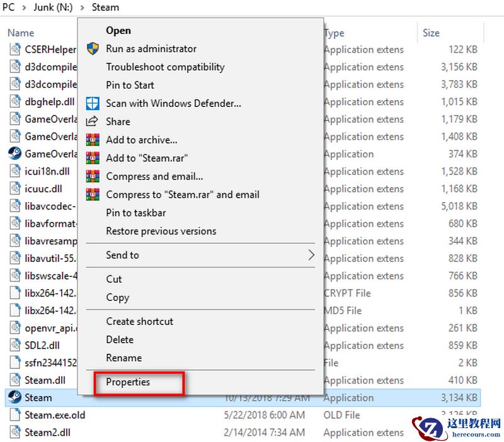This screenshot has height=442, width=504.
Task: Click the icui18n.dll file icon
Action: pyautogui.click(x=14, y=171)
